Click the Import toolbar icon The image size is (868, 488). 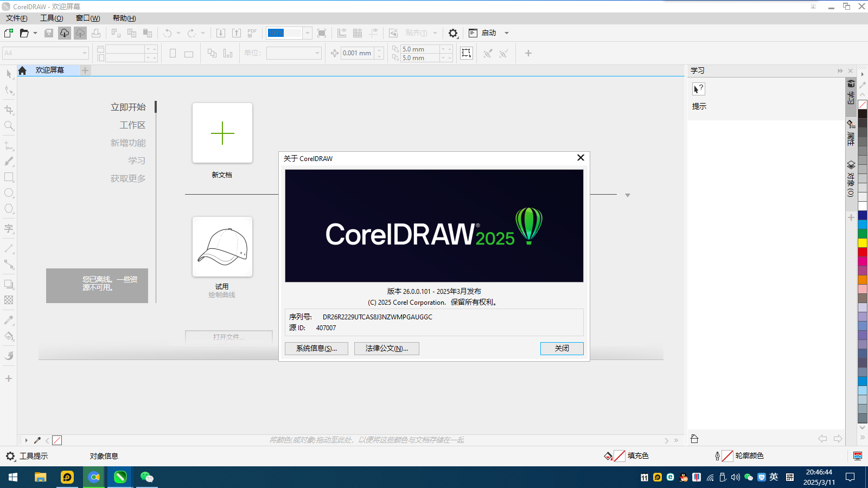click(221, 33)
